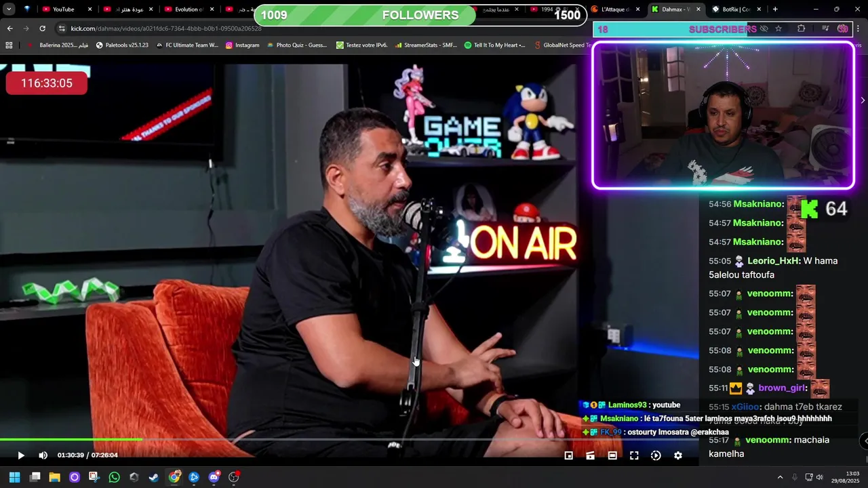This screenshot has width=868, height=488.
Task: Open Chrome extensions puzzle icon
Action: click(x=802, y=28)
